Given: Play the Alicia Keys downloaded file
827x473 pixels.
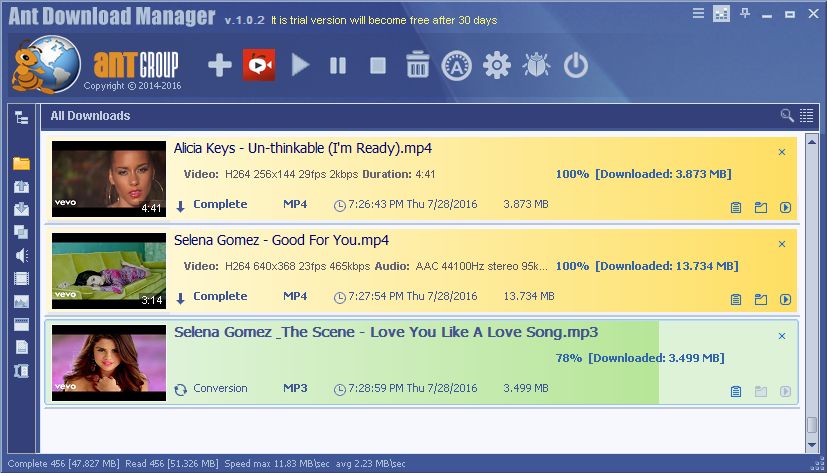Looking at the screenshot, I should (785, 208).
